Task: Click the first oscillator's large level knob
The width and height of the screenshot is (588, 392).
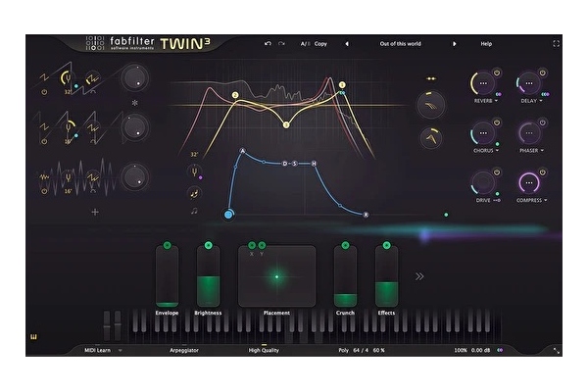Action: 134,78
